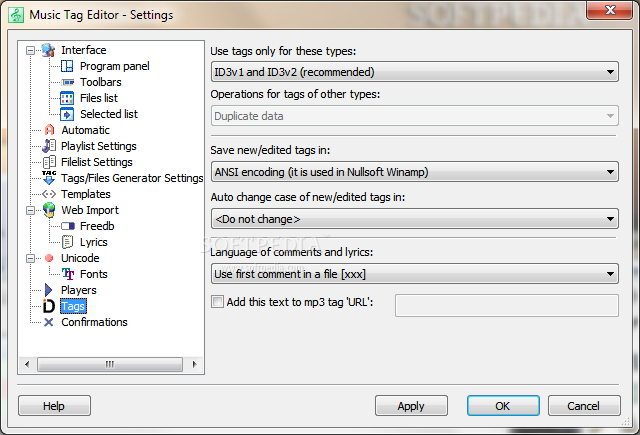Open Files list settings page
This screenshot has height=435, width=640.
pos(99,98)
